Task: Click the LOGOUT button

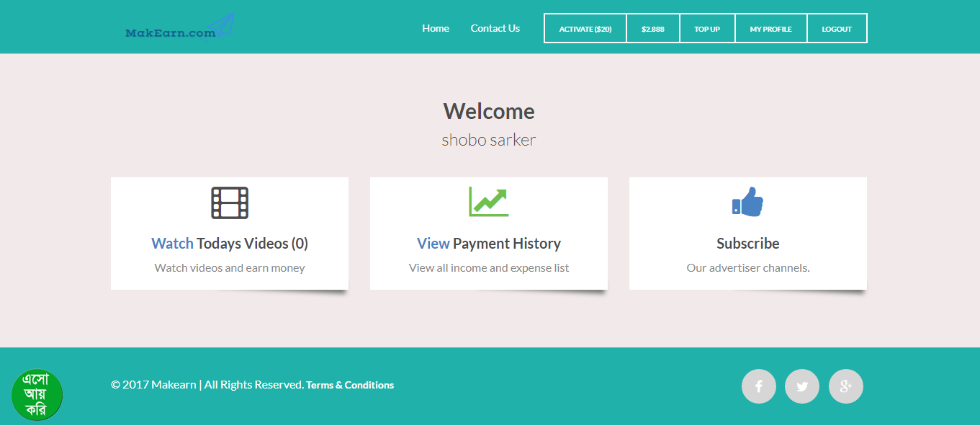Action: 837,29
